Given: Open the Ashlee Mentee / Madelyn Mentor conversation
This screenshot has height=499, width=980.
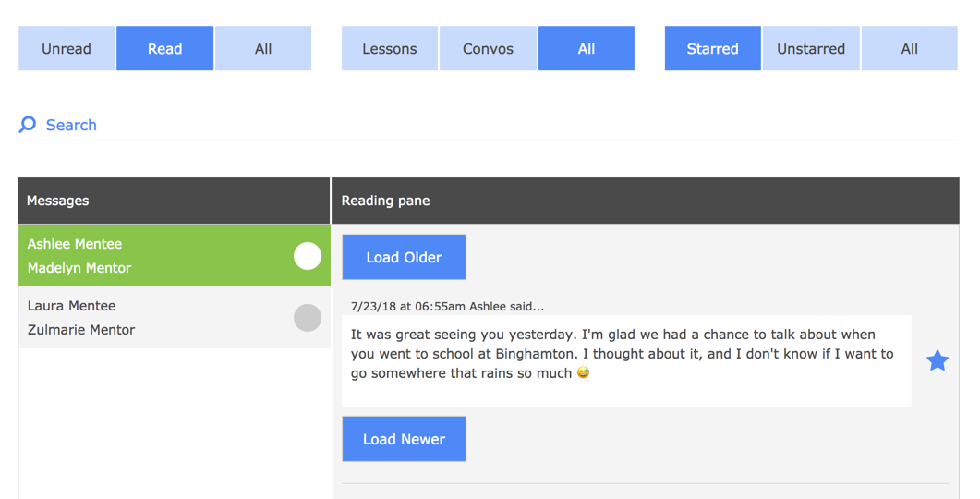Looking at the screenshot, I should (139, 256).
